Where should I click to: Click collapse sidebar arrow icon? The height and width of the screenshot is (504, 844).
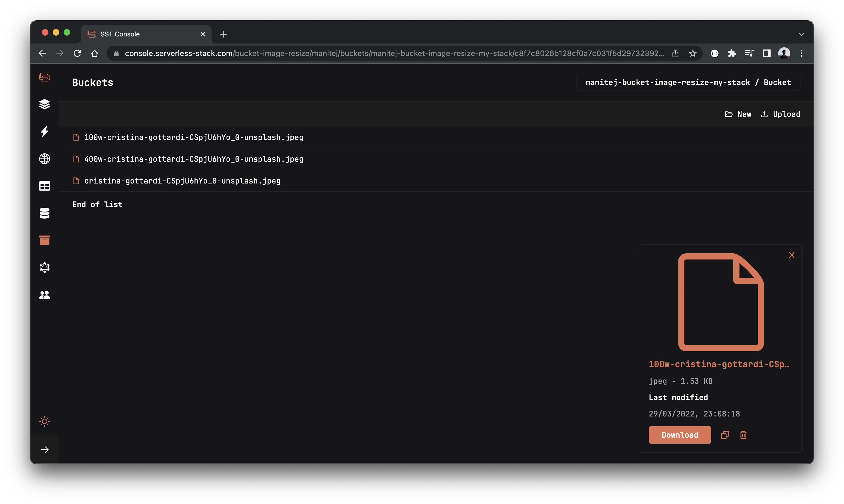tap(45, 449)
